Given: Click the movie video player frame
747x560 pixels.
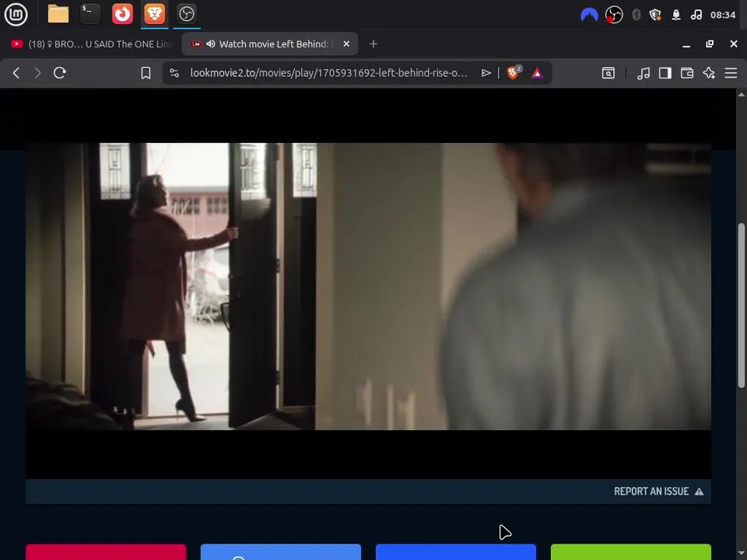Looking at the screenshot, I should 368,286.
